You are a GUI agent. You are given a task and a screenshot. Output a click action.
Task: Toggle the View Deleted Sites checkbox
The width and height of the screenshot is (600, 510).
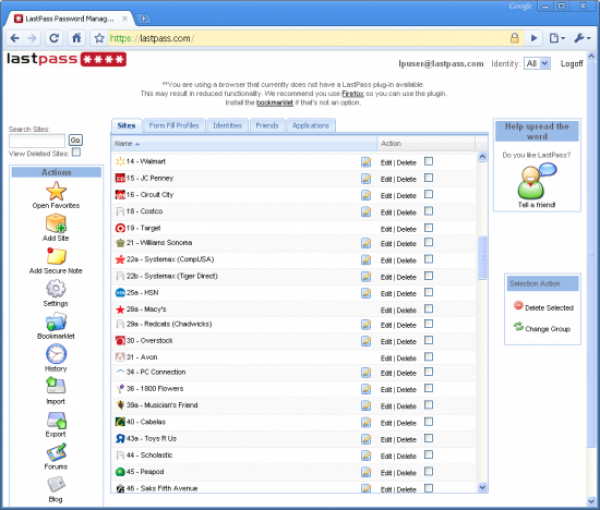76,153
